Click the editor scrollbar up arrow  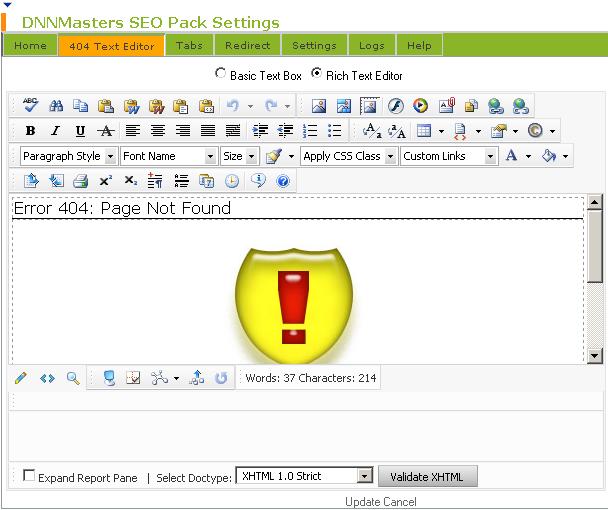pyautogui.click(x=594, y=202)
